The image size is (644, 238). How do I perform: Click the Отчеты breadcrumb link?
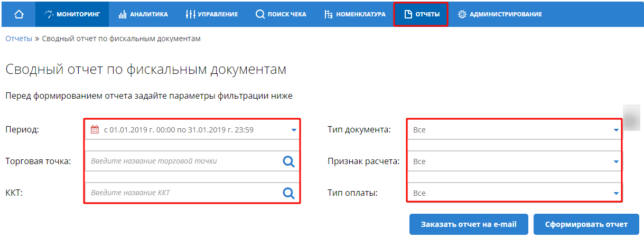point(18,39)
